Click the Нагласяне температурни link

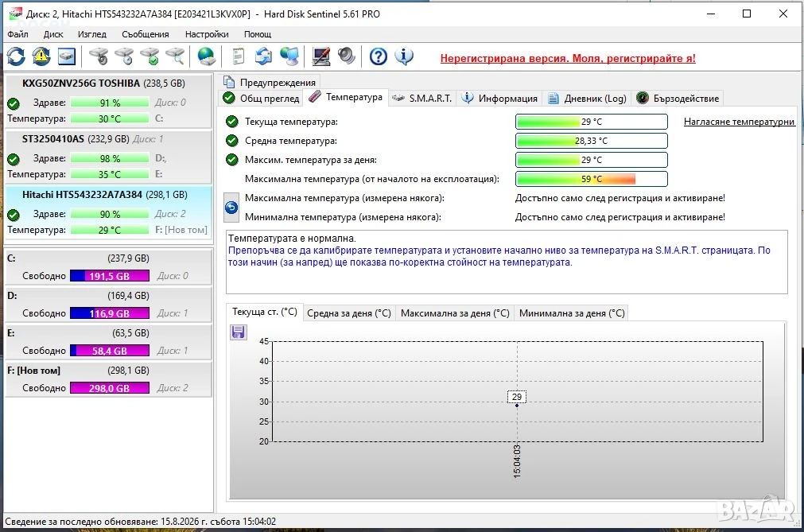click(739, 122)
